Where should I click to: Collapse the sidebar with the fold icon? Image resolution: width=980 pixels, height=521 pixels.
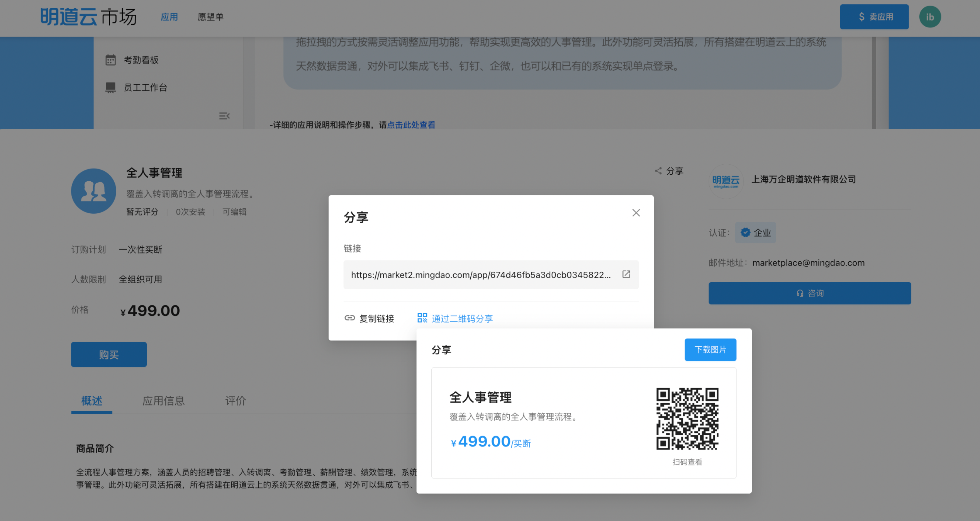[x=224, y=116]
